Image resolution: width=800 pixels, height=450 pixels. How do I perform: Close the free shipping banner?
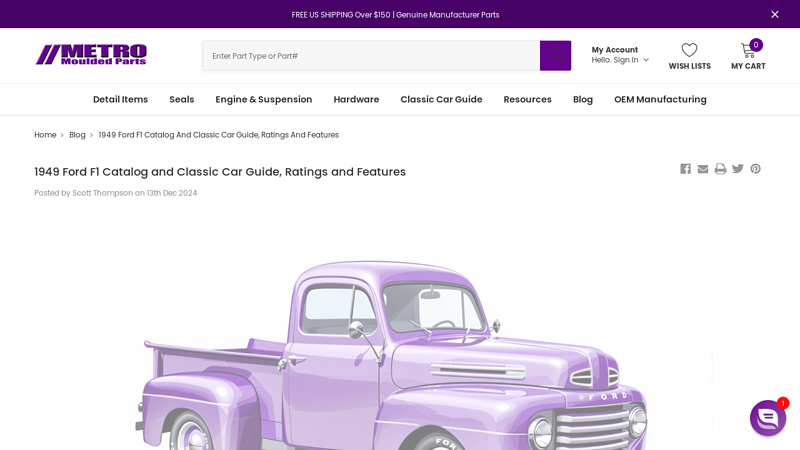pos(774,14)
